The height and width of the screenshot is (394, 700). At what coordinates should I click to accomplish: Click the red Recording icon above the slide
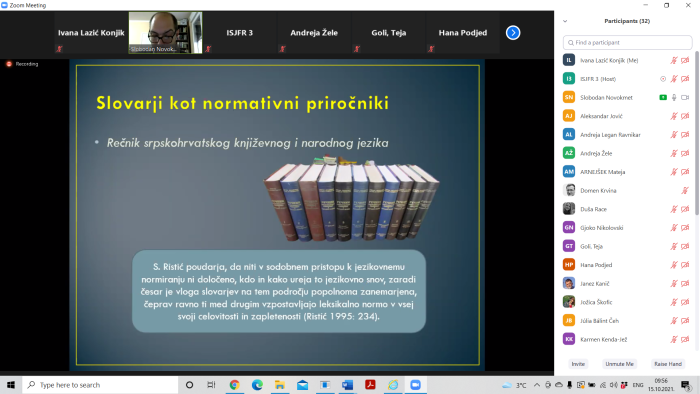[9, 64]
